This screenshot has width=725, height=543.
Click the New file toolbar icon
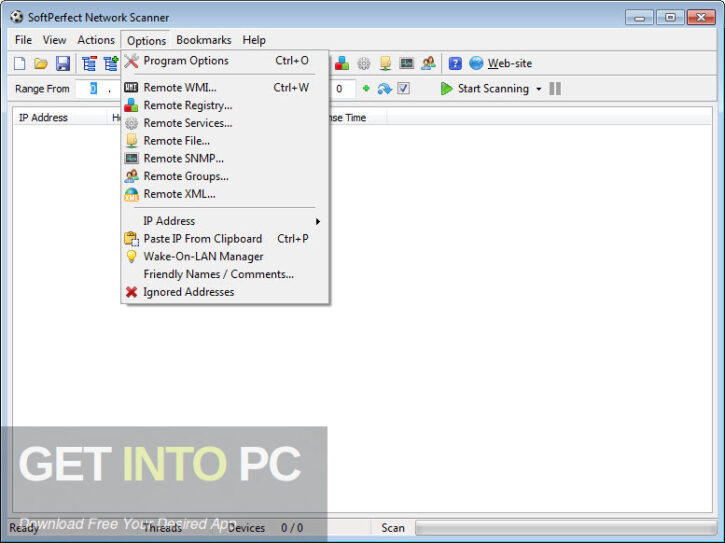[x=19, y=63]
